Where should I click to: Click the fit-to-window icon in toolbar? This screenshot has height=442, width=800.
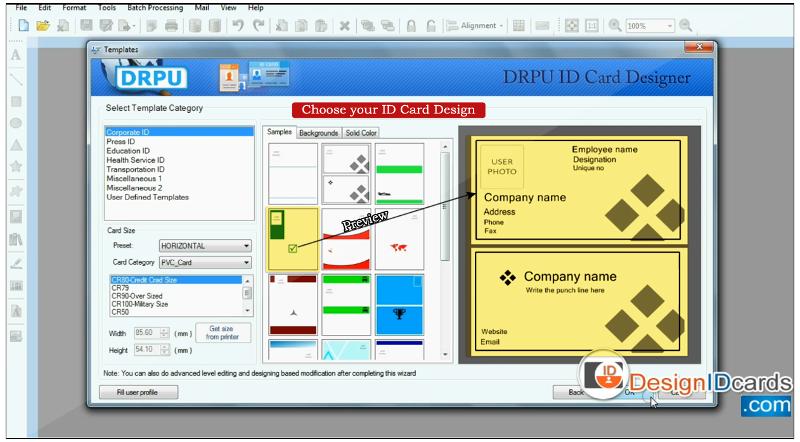pyautogui.click(x=571, y=26)
